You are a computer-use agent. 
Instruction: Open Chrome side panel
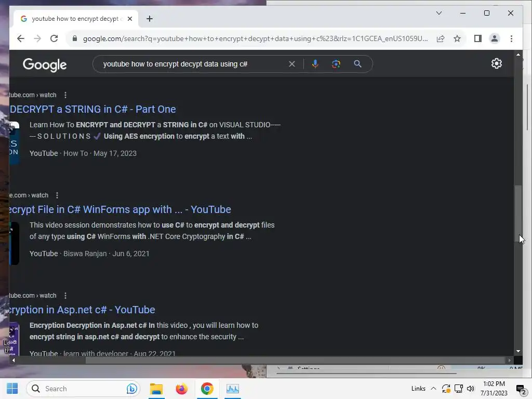pos(478,38)
